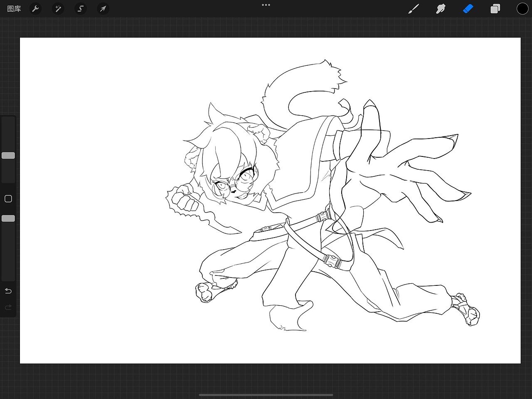This screenshot has height=399, width=532.
Task: Select the Selection S-ribbon tool
Action: coord(81,8)
